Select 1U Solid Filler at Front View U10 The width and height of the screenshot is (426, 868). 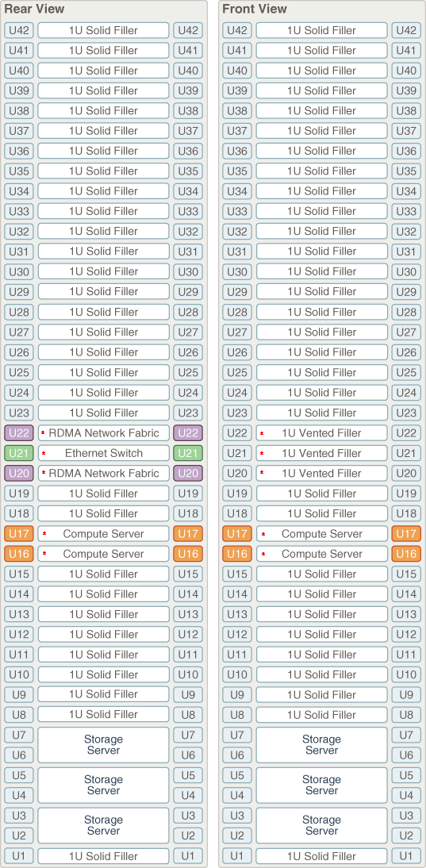pyautogui.click(x=321, y=674)
